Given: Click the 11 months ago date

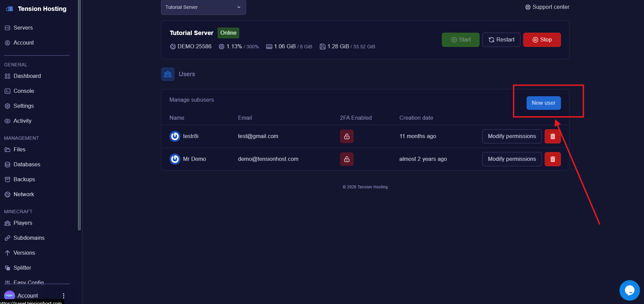Looking at the screenshot, I should [x=418, y=136].
